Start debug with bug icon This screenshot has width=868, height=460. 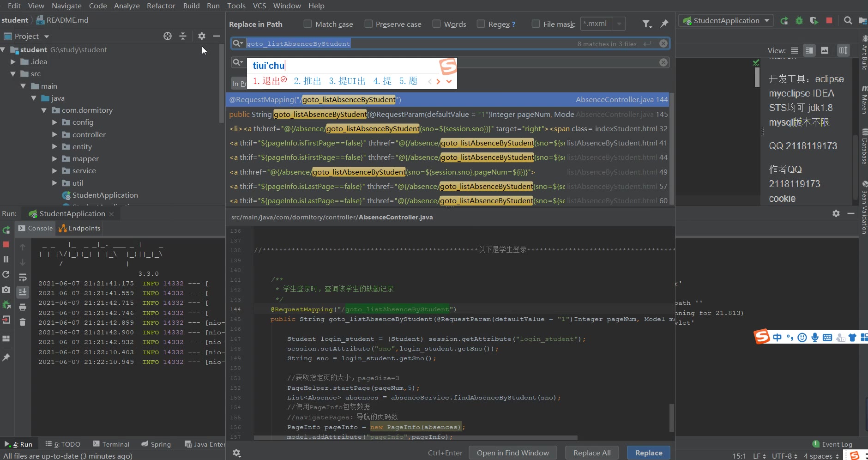pos(799,21)
